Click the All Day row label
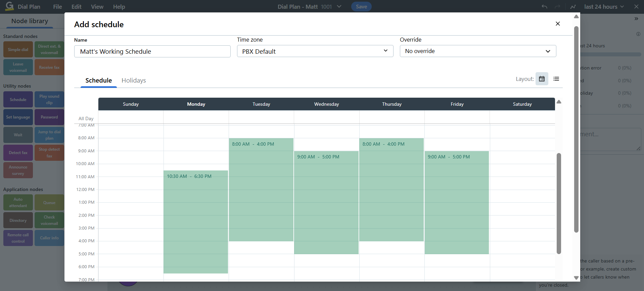Screen dimensions: 644x291 point(86,118)
